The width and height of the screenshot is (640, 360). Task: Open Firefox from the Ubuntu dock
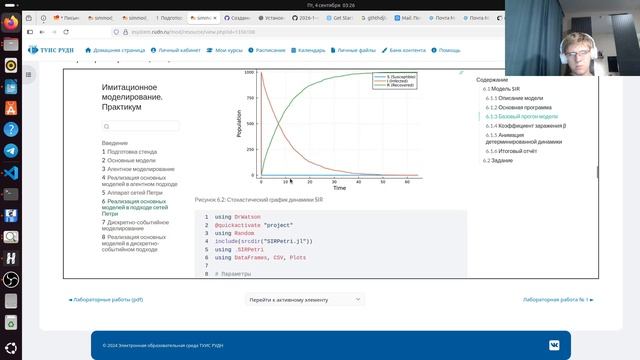pyautogui.click(x=11, y=22)
